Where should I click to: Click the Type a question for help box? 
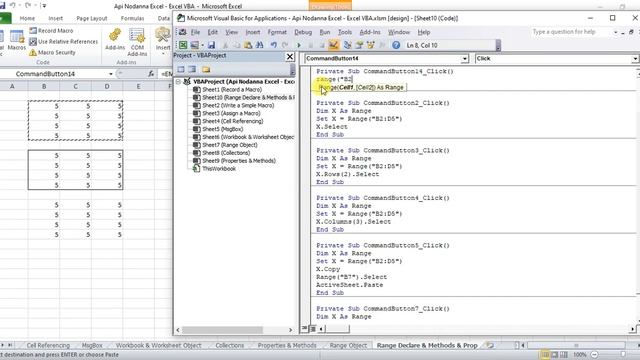(x=571, y=32)
